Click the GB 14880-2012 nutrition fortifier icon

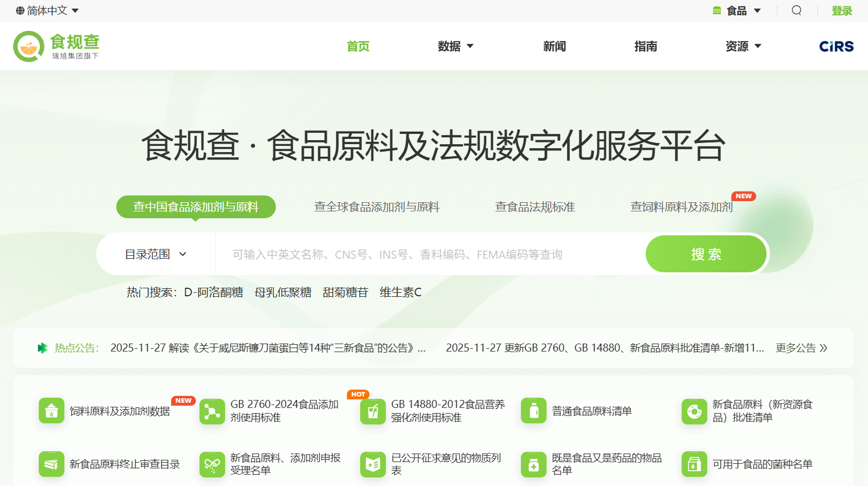pyautogui.click(x=373, y=411)
